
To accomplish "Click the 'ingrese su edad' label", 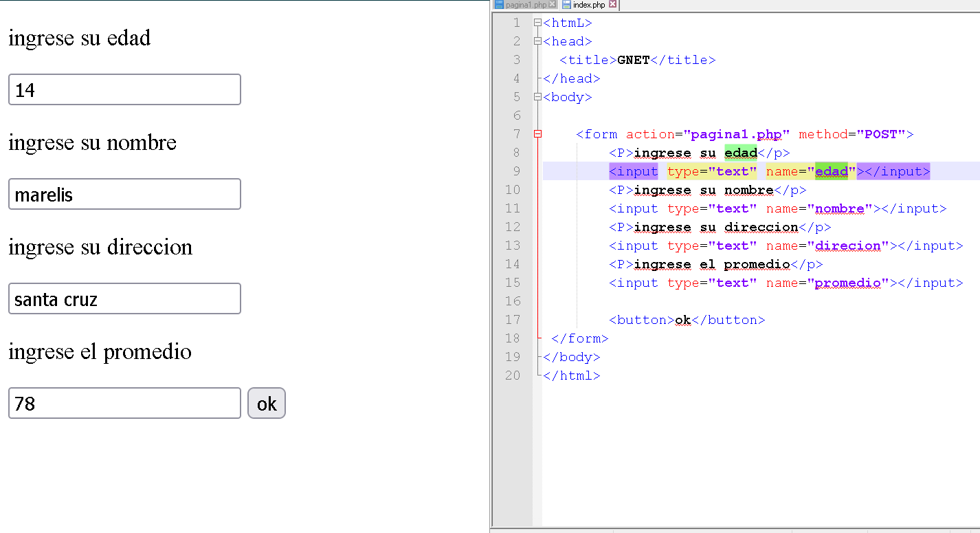I will 79,38.
